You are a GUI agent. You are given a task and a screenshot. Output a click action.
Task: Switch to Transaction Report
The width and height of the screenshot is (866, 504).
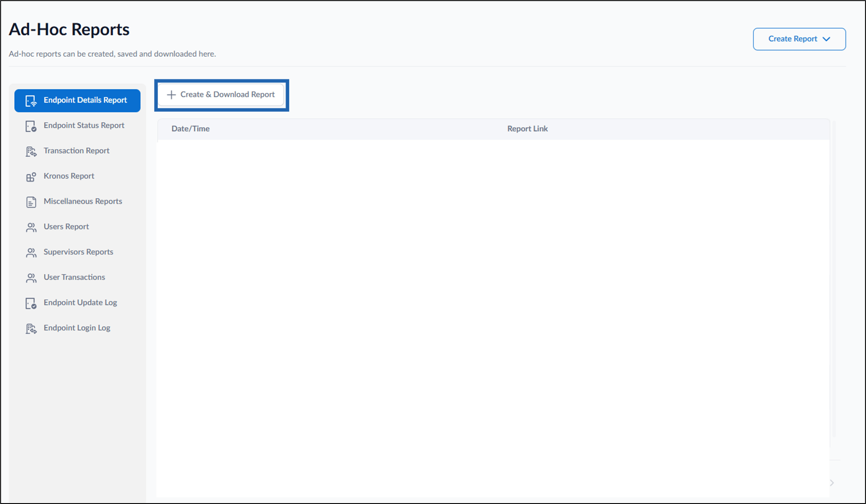pos(77,151)
